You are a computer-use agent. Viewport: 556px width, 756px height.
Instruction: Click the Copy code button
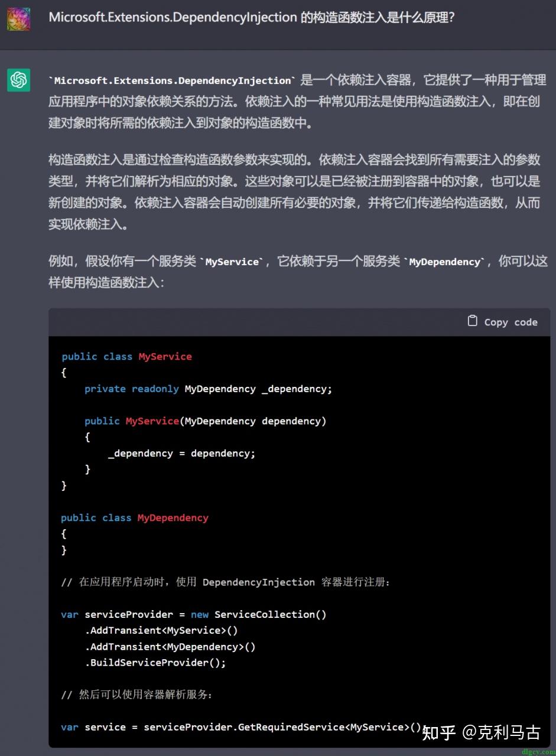[502, 321]
